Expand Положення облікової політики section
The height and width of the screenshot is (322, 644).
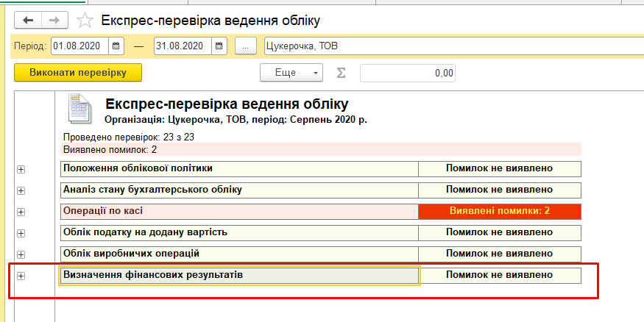[x=21, y=169]
